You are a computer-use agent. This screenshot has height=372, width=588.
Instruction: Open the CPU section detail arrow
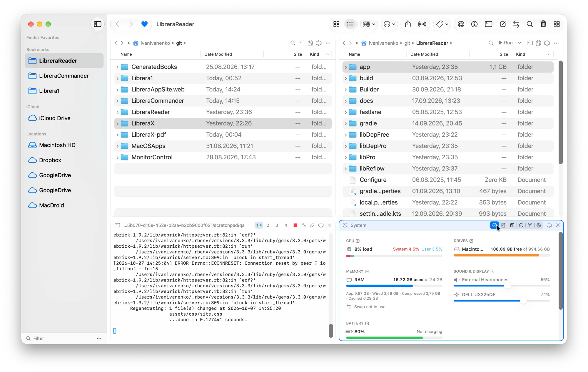pyautogui.click(x=358, y=241)
